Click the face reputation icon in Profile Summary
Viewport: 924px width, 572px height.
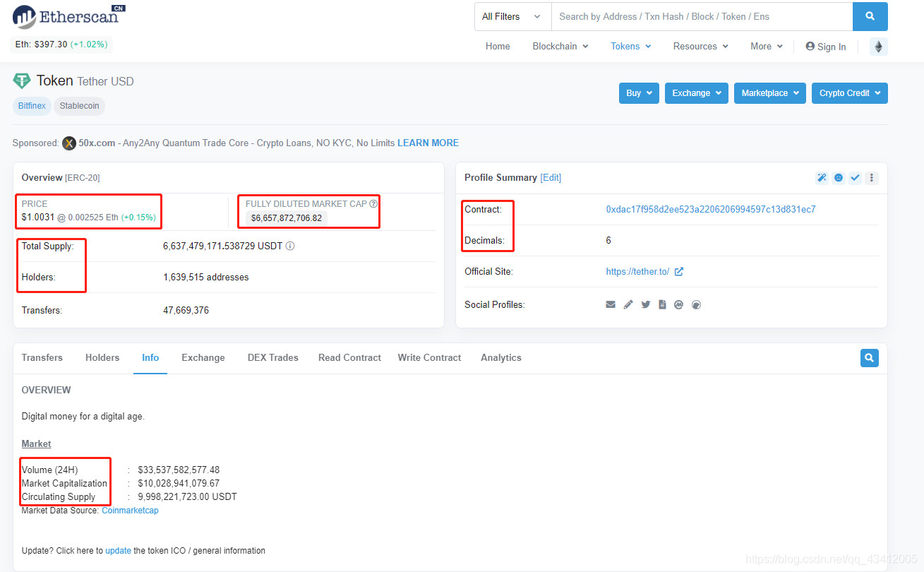(839, 178)
